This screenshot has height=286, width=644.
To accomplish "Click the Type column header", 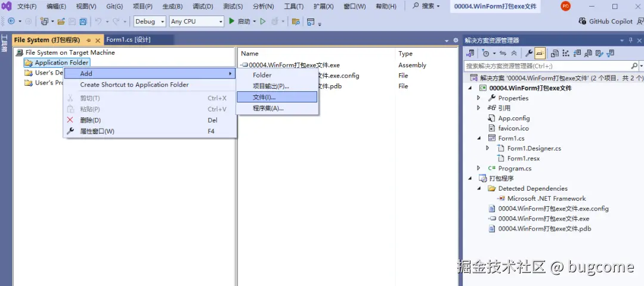I will (x=405, y=54).
